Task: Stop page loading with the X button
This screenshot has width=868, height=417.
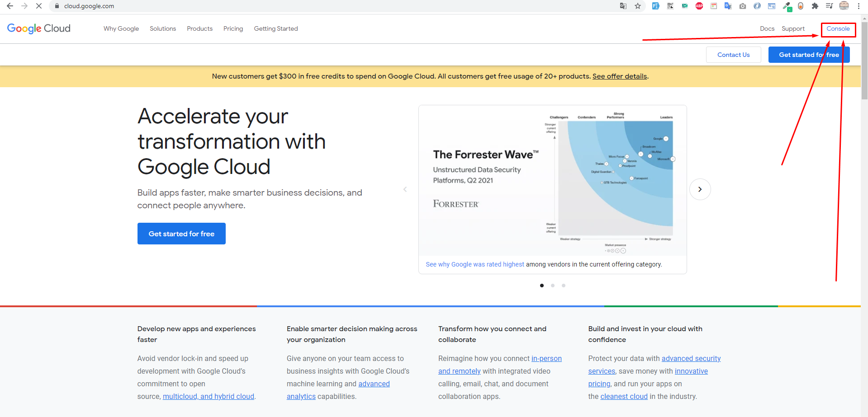Action: [39, 6]
